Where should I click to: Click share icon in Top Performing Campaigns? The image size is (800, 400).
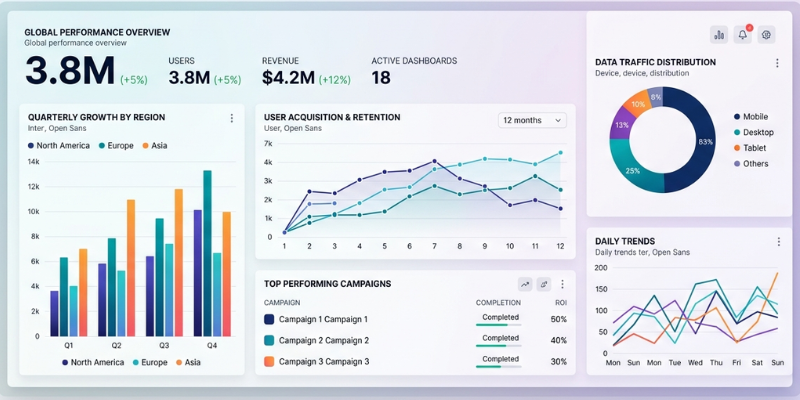pos(543,284)
